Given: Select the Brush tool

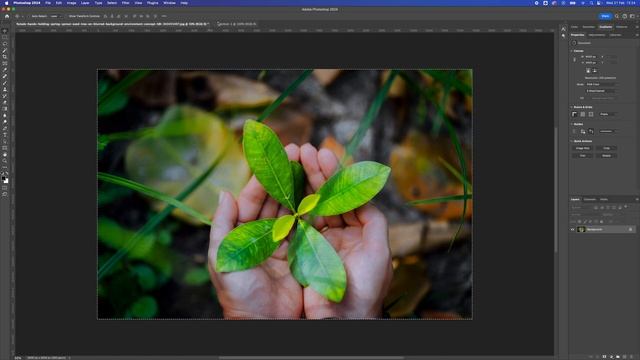Looking at the screenshot, I should pyautogui.click(x=5, y=82).
